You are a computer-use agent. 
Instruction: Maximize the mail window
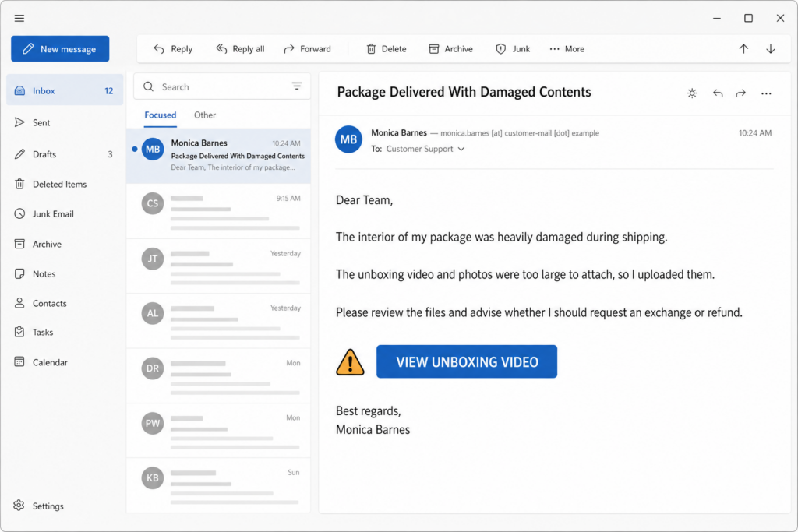point(748,19)
